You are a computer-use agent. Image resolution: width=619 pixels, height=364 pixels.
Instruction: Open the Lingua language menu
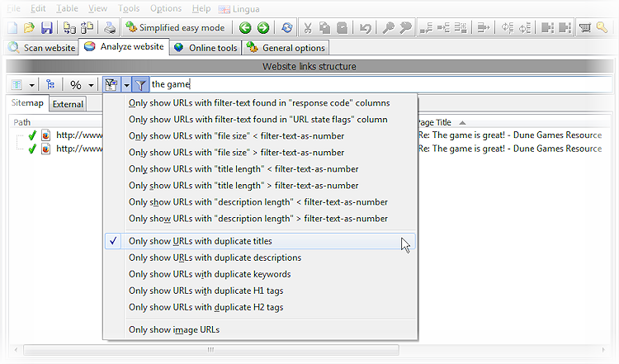point(239,9)
